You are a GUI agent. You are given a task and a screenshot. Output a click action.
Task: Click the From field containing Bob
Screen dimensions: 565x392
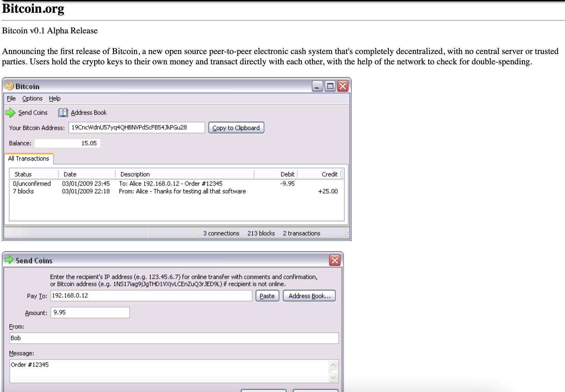click(x=174, y=338)
